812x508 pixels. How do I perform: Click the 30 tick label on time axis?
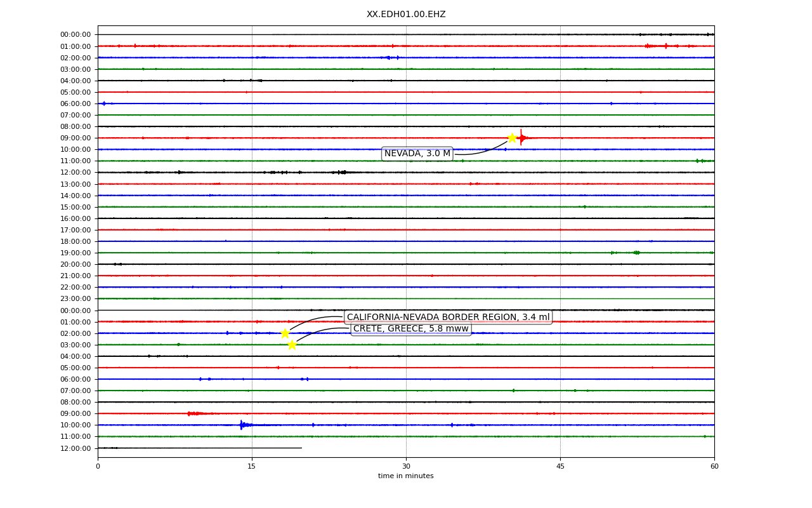[x=406, y=467]
